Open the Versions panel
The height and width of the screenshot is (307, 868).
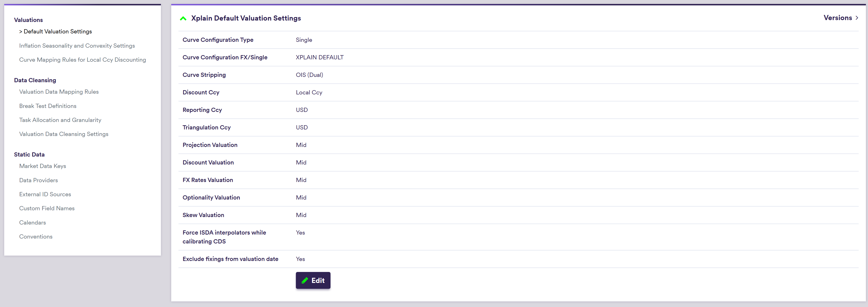(840, 18)
